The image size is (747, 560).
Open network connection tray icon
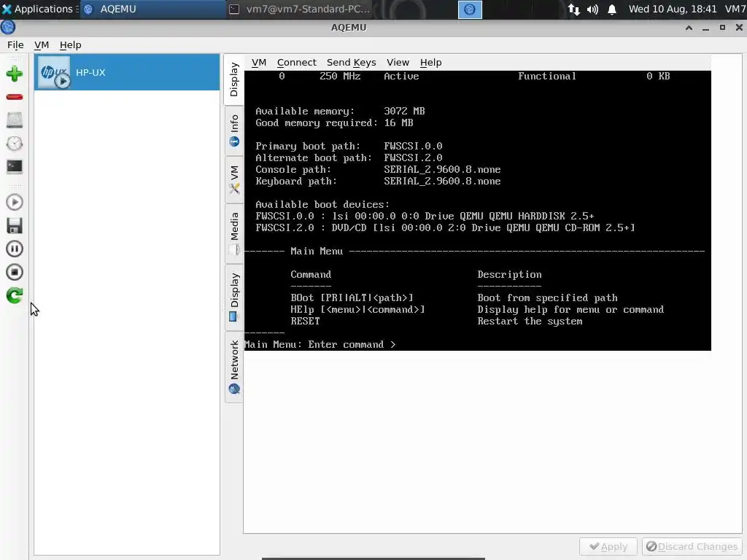click(x=573, y=9)
